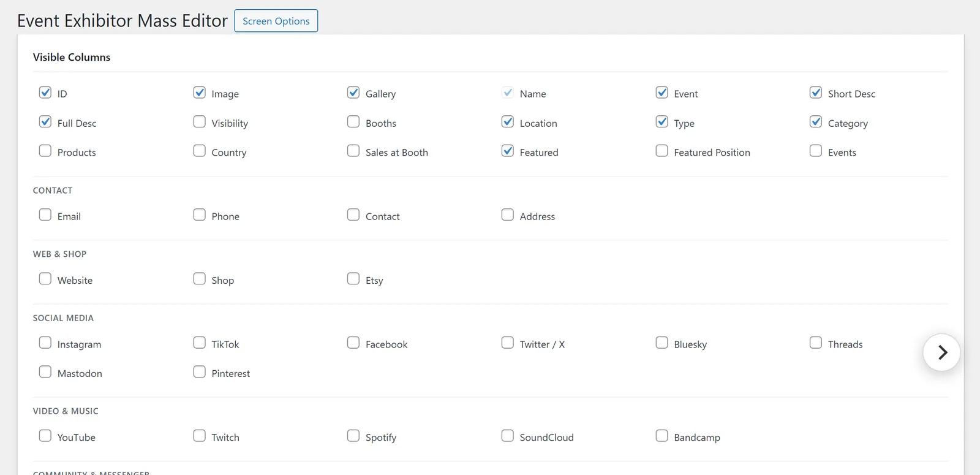980x475 pixels.
Task: Enable the Events column checkbox
Action: coord(816,151)
